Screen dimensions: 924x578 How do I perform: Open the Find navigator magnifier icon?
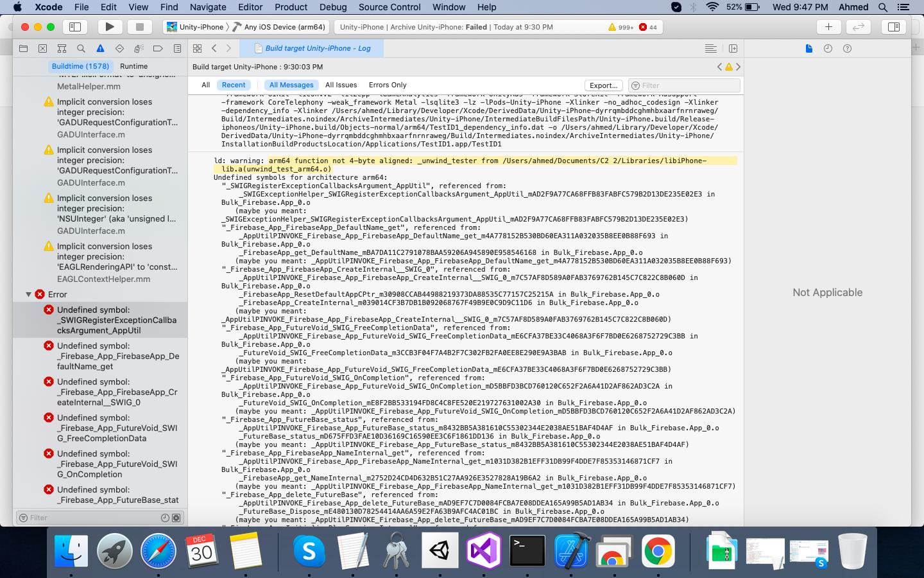coord(81,48)
